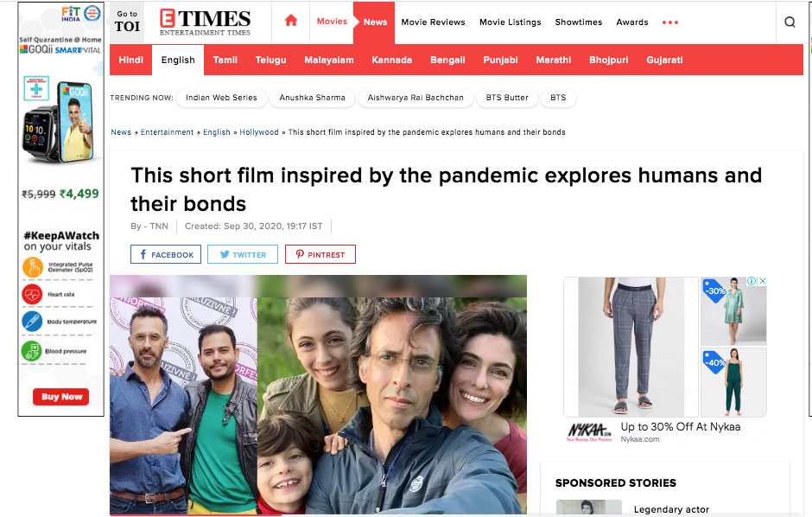Open the Showtimes menu item
The image size is (812, 517).
[579, 22]
